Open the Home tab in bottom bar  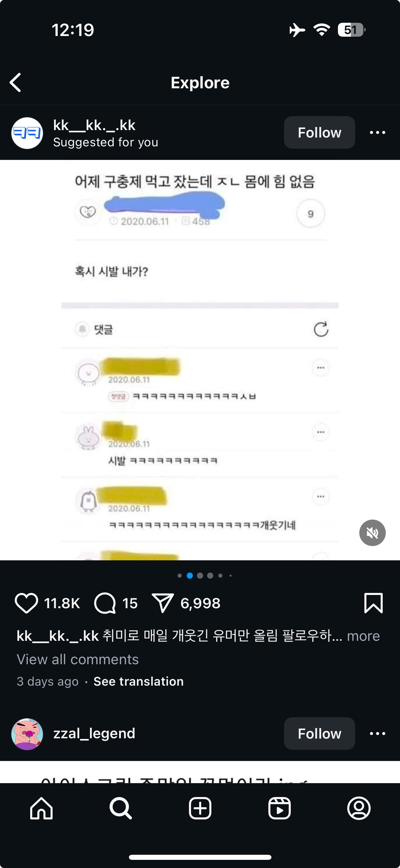click(x=41, y=808)
